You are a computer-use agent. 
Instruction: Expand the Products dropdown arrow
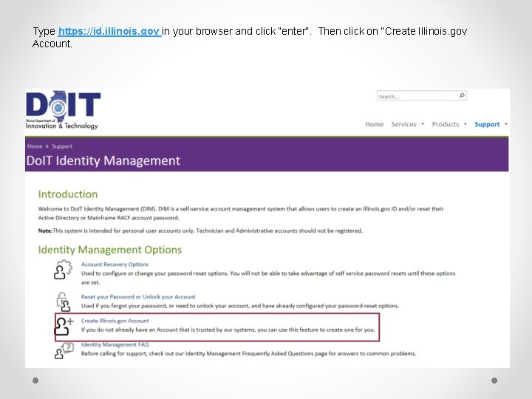coord(465,124)
